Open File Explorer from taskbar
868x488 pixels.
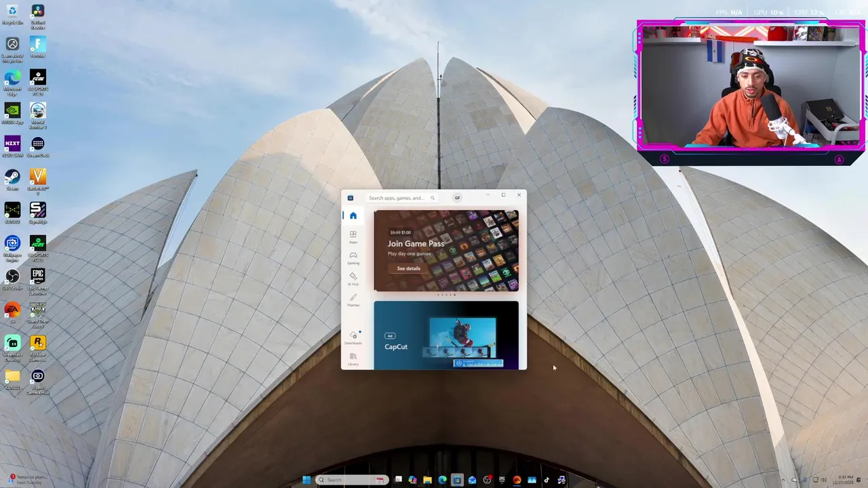[x=427, y=480]
